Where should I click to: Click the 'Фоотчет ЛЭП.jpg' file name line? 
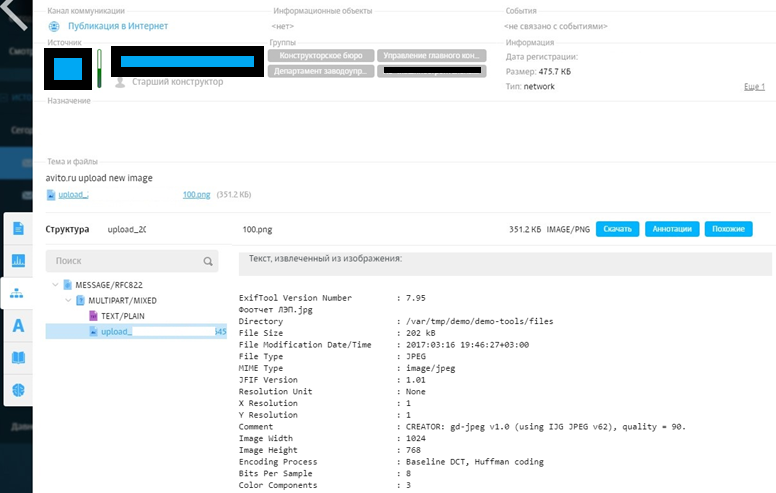click(x=276, y=309)
